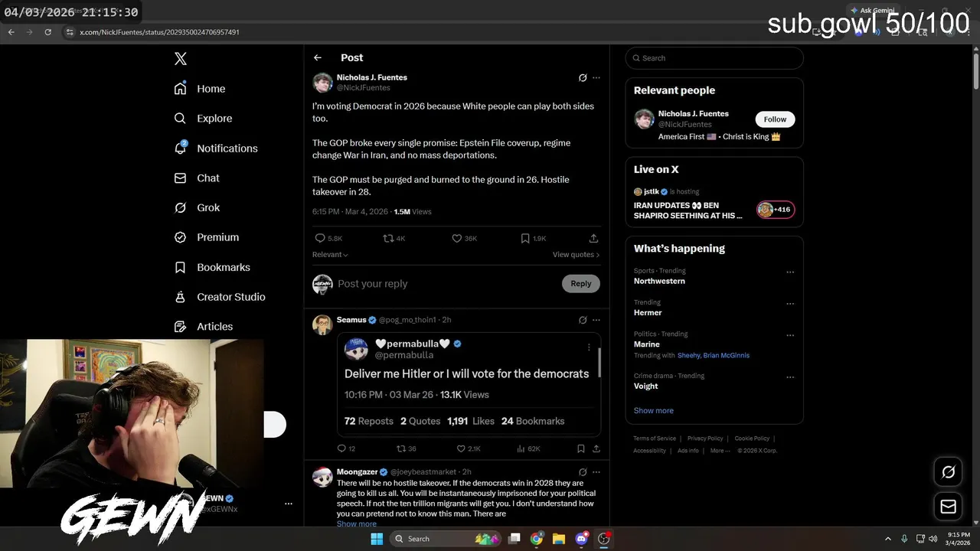Viewport: 980px width, 551px height.
Task: Open Explore in sidebar
Action: pyautogui.click(x=203, y=119)
